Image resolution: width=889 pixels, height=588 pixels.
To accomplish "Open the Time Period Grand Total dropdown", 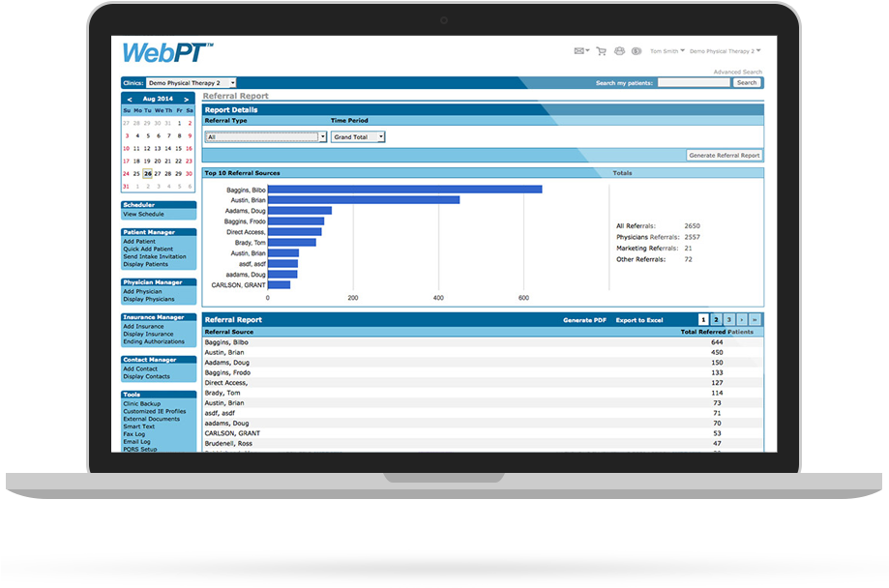I will click(x=358, y=137).
